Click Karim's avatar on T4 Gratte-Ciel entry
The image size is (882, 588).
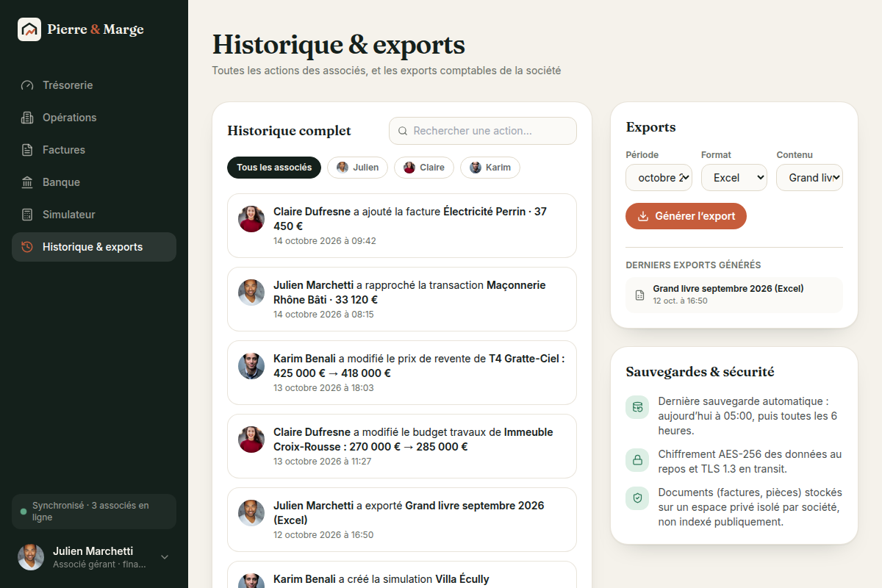251,366
